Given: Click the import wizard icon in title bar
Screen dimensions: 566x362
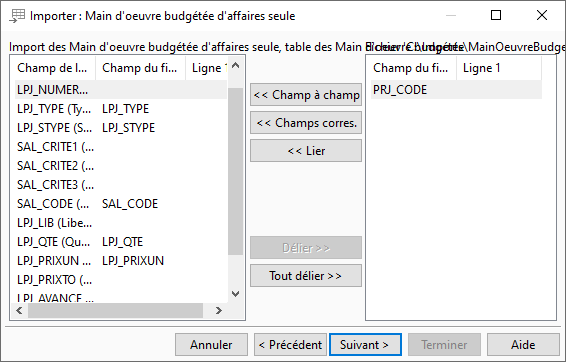Looking at the screenshot, I should pos(17,16).
